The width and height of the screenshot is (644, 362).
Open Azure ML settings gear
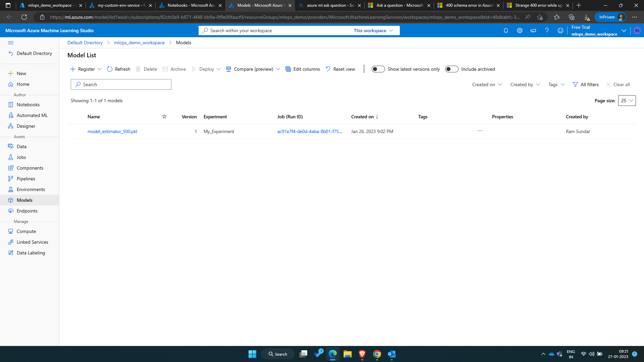coord(520,31)
